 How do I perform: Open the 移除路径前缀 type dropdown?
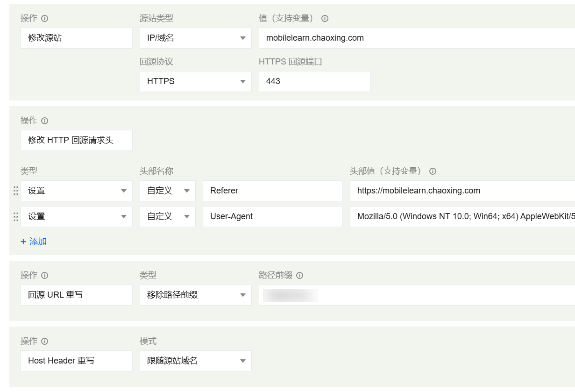[195, 295]
